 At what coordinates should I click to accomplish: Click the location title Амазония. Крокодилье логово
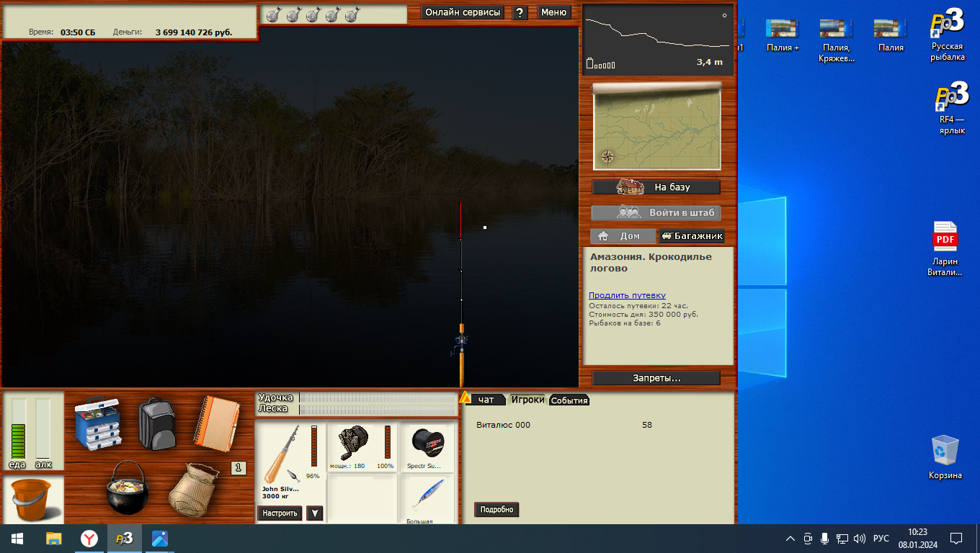point(651,263)
